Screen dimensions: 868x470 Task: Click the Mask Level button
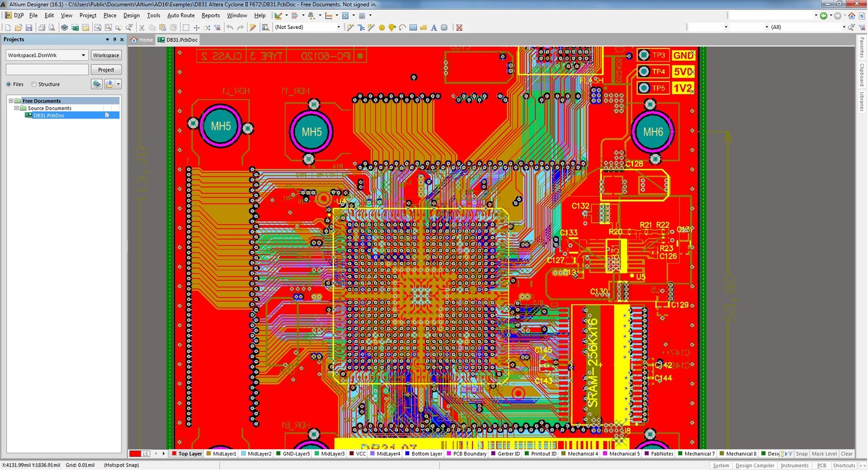point(824,454)
